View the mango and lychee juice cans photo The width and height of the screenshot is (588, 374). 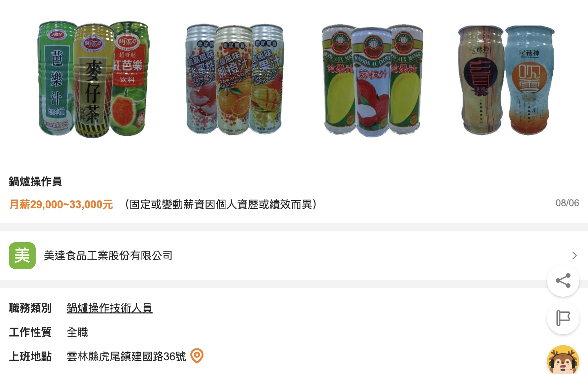pos(372,80)
